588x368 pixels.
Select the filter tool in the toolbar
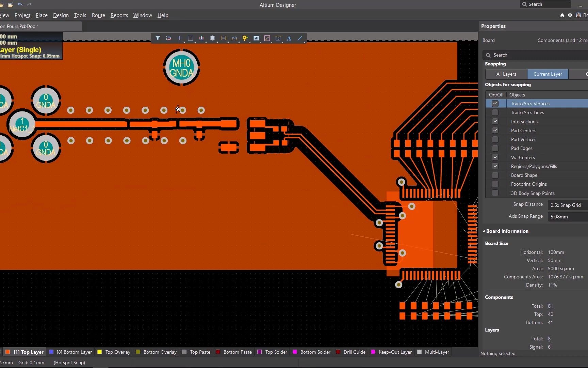(x=158, y=38)
